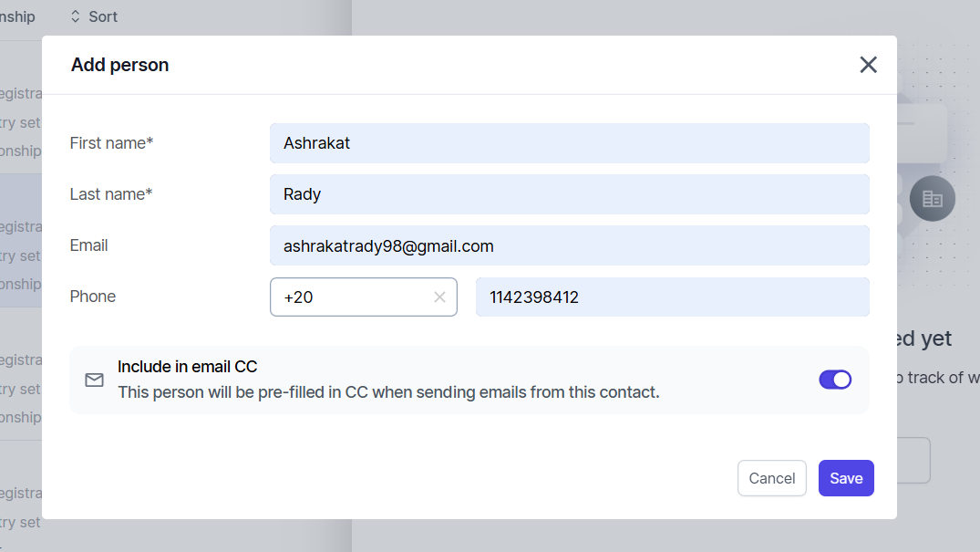Open the Sort menu
980x552 pixels.
click(x=94, y=16)
